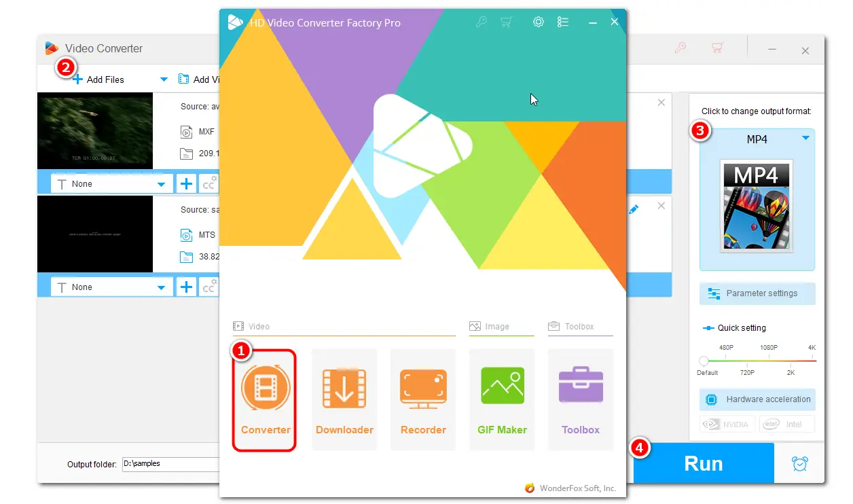Toggle NVIDIA acceleration
The height and width of the screenshot is (504, 853).
click(x=727, y=424)
